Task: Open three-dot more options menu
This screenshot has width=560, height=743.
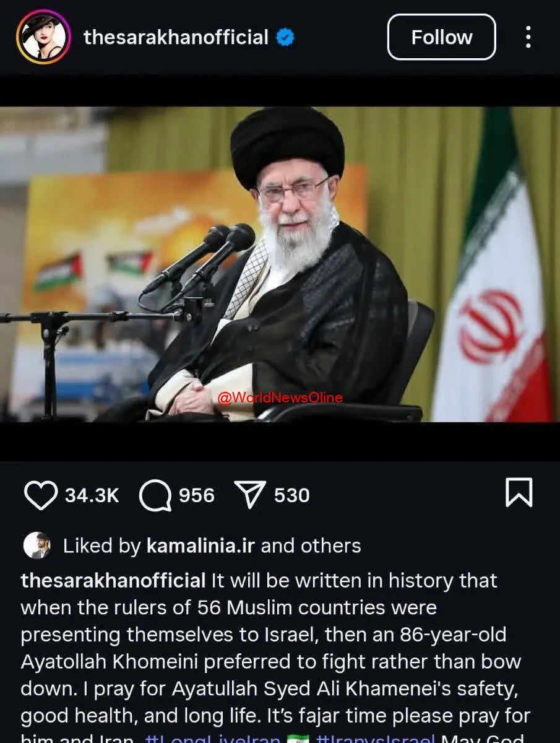Action: click(x=528, y=37)
